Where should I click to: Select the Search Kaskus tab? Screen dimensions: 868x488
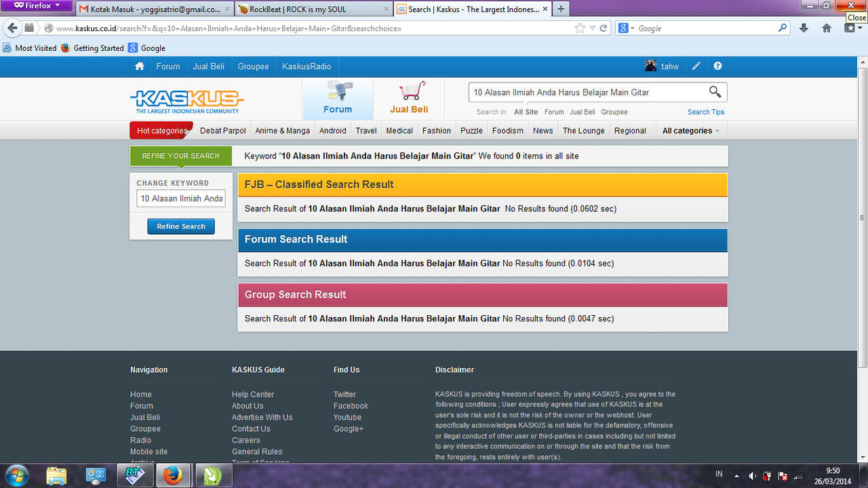click(x=472, y=9)
